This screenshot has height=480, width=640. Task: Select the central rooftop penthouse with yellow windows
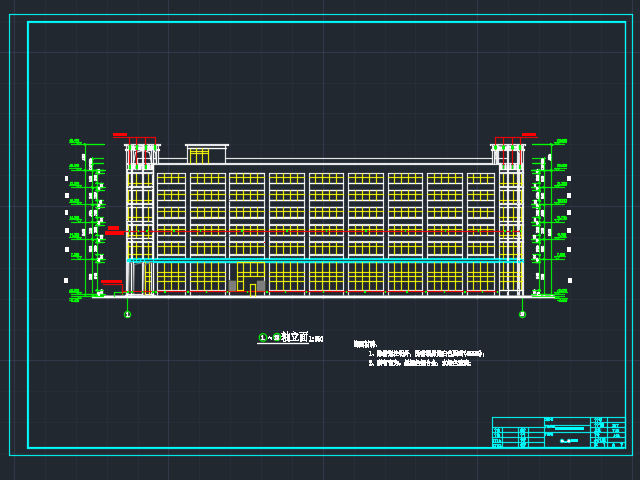click(x=206, y=154)
